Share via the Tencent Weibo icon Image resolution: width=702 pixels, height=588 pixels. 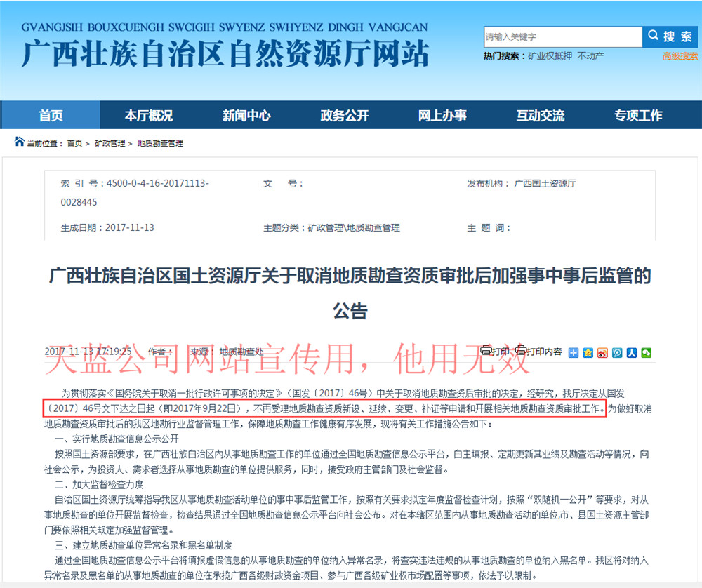point(617,352)
